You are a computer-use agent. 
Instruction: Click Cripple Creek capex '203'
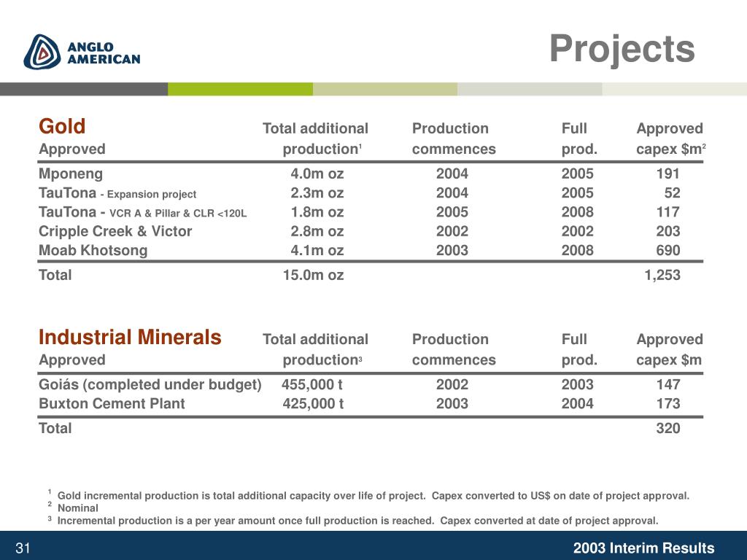pyautogui.click(x=668, y=231)
